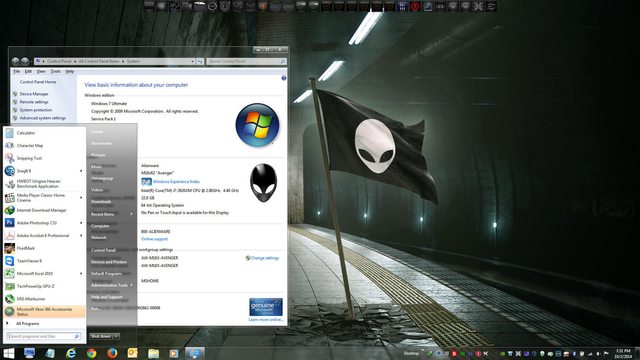Expand Microsoft Excel 2010 jump list arrow

(x=81, y=273)
